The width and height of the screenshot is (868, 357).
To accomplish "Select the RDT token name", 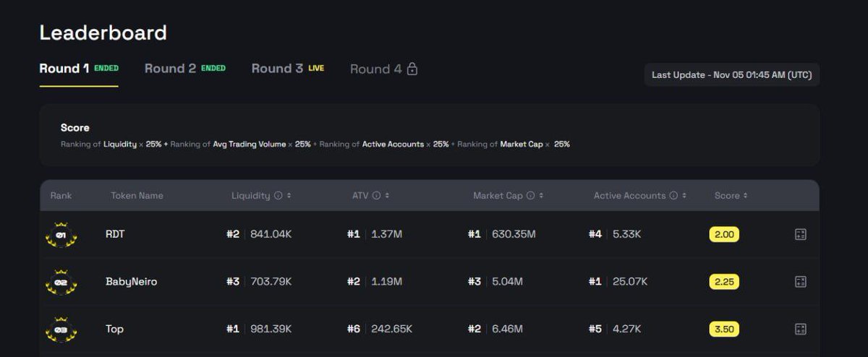I will click(x=115, y=234).
